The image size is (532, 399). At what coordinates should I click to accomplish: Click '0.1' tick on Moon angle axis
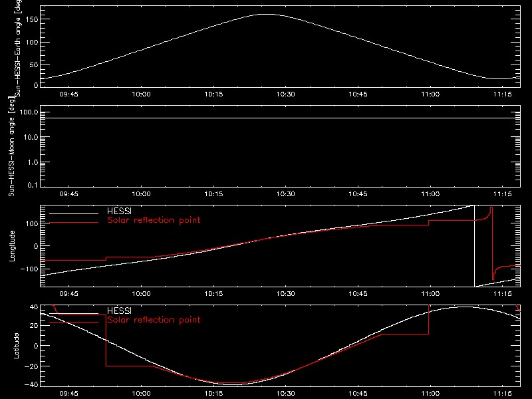pyautogui.click(x=33, y=185)
